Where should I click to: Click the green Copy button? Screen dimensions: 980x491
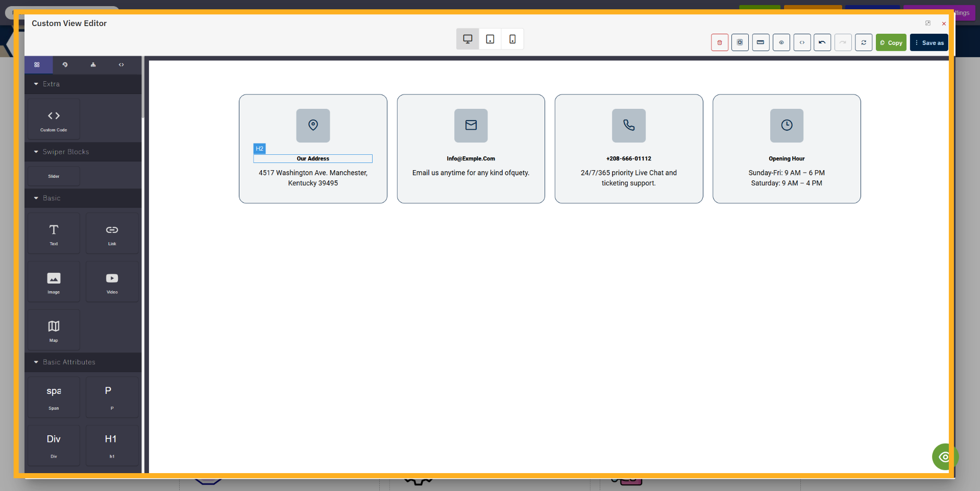[891, 42]
